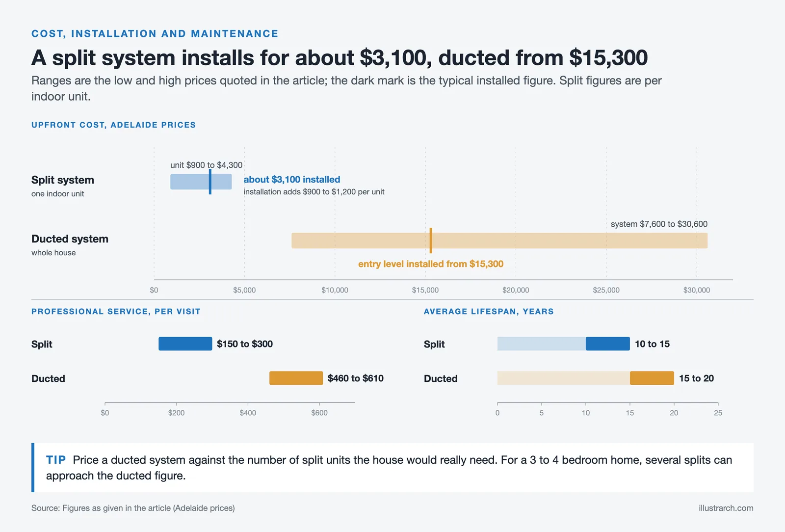Click the blue split service cost bar
The width and height of the screenshot is (785, 532).
tap(185, 344)
